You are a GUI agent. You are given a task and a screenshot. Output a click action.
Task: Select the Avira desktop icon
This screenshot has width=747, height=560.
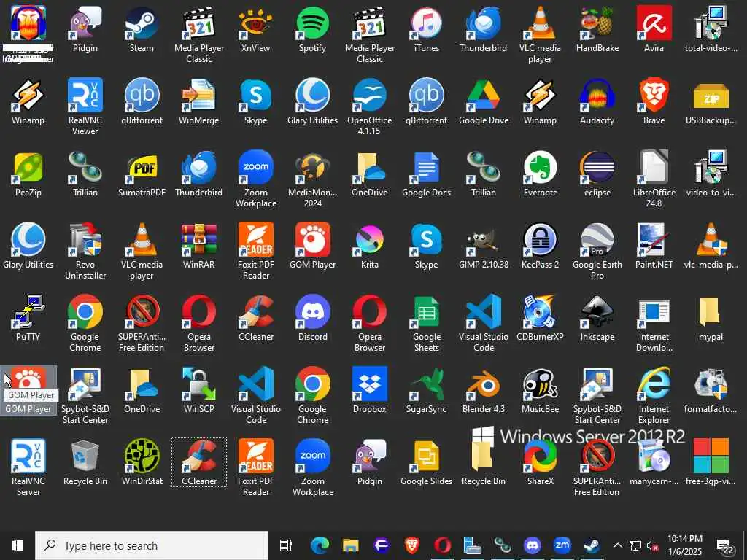click(654, 29)
